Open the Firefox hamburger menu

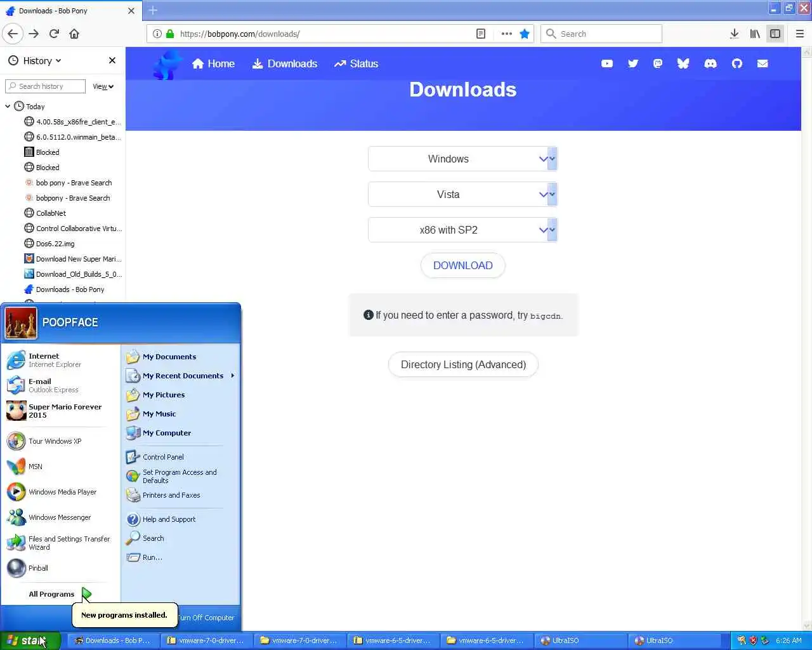point(800,34)
